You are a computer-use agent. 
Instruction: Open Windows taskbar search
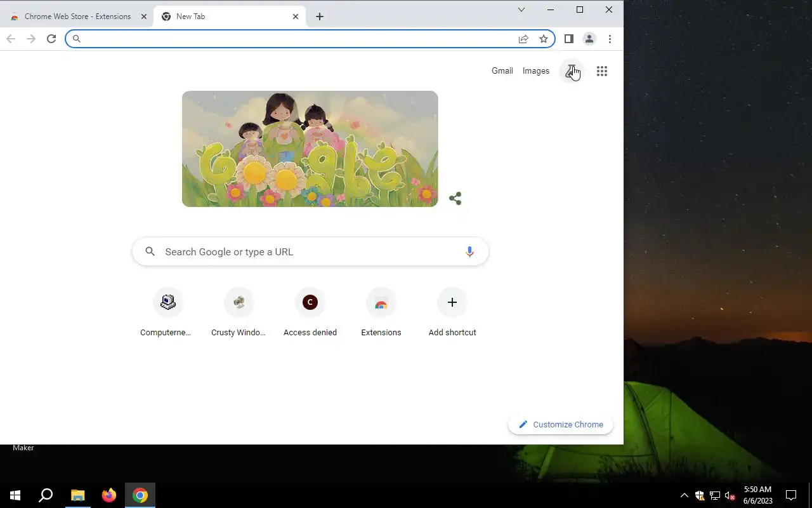46,495
